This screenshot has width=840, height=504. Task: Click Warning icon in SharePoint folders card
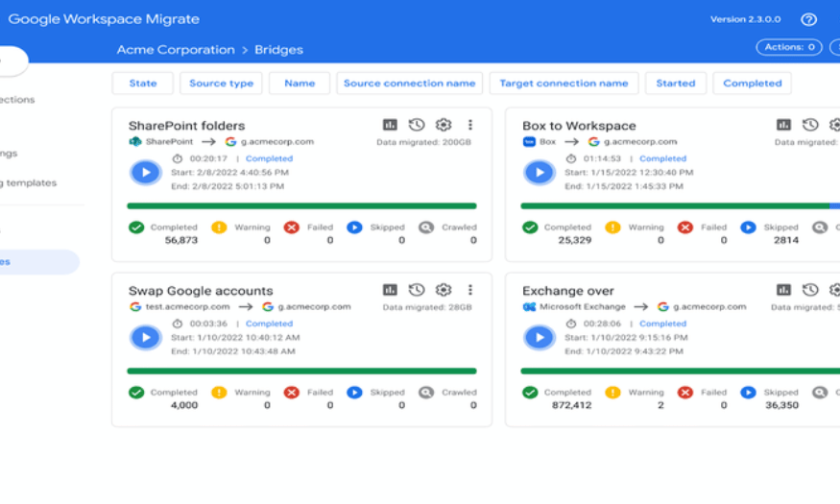[219, 228]
